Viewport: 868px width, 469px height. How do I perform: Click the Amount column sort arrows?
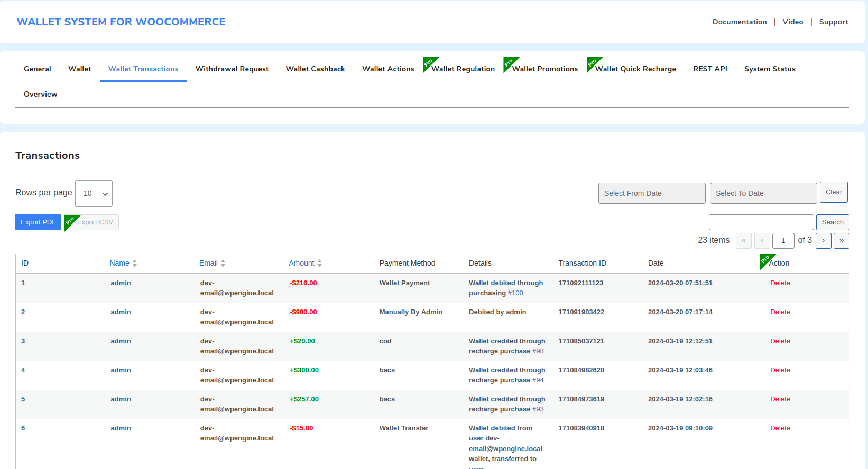click(320, 263)
